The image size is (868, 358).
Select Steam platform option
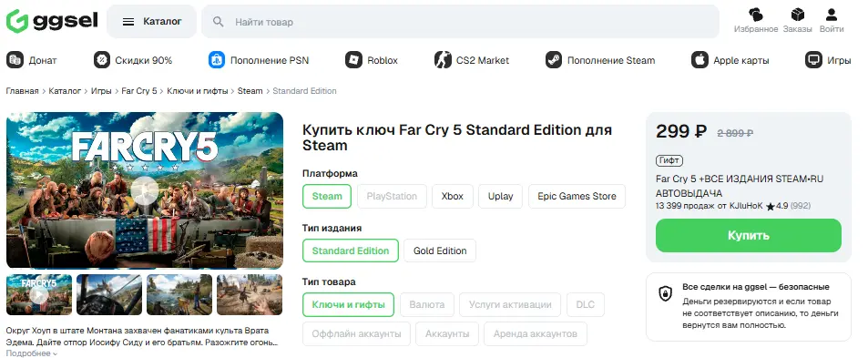327,197
